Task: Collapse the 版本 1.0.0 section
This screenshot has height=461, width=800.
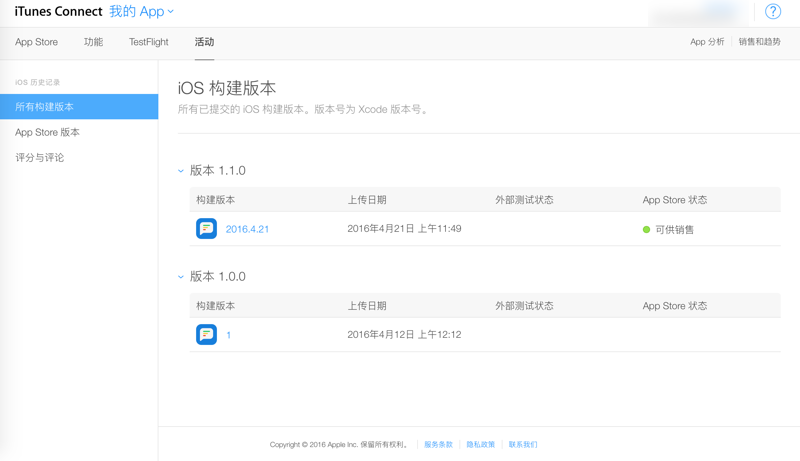Action: pyautogui.click(x=181, y=277)
